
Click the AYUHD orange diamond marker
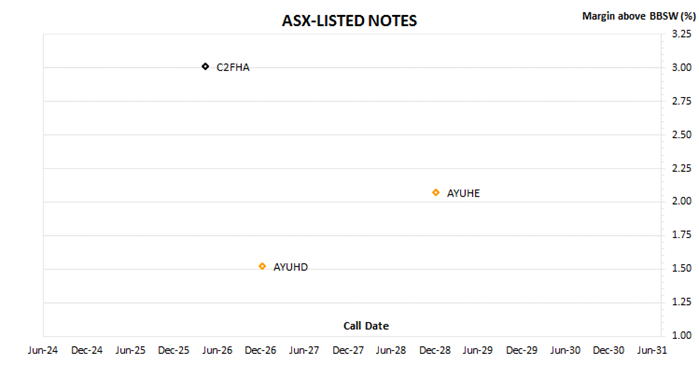[x=262, y=267]
